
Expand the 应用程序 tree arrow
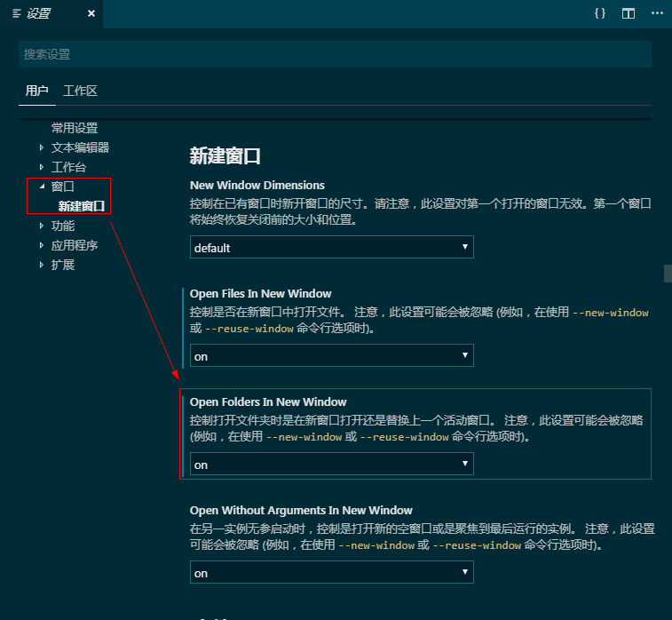tap(42, 245)
